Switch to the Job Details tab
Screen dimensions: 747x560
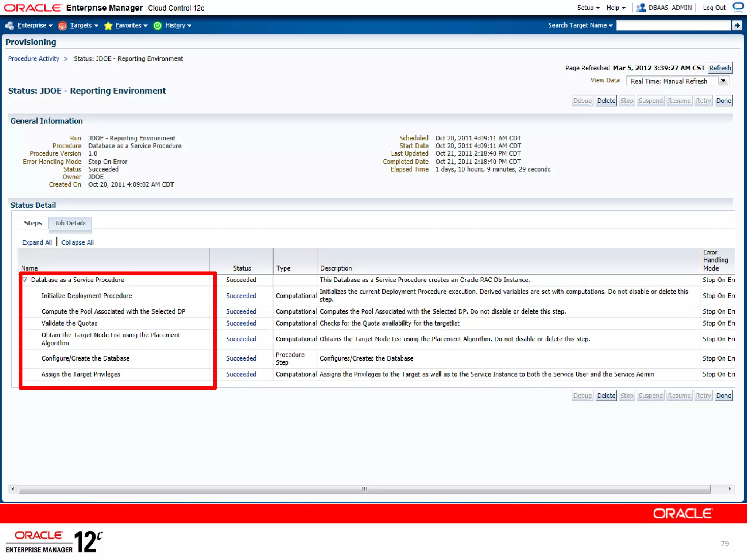click(x=70, y=223)
